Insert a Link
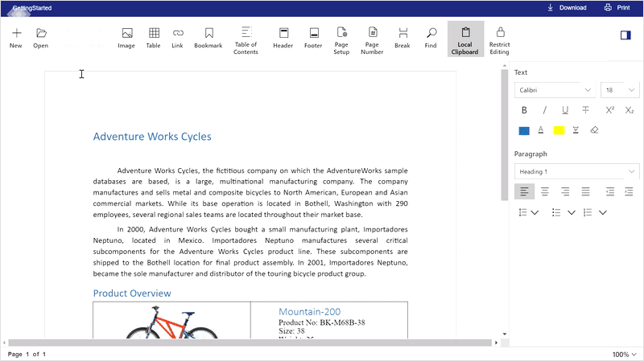 point(177,38)
